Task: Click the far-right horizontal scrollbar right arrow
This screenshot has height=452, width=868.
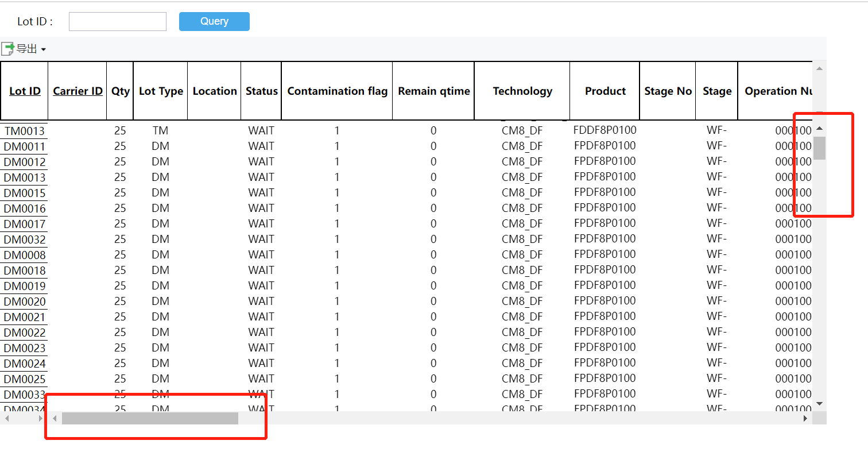Action: click(805, 418)
